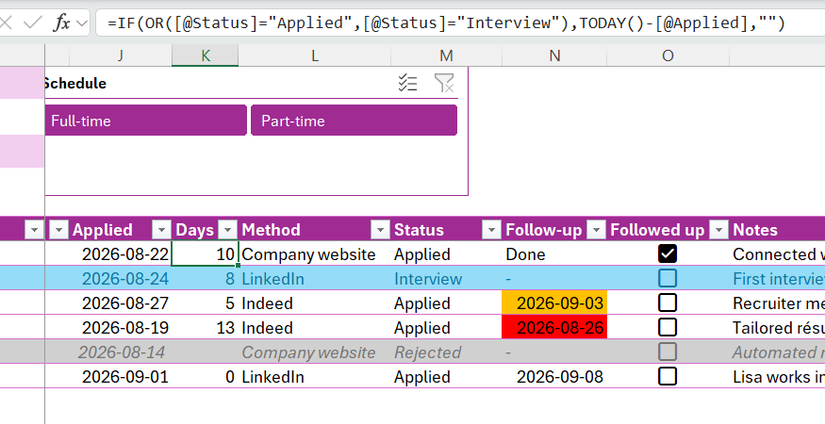Click the Insert Function fx icon
Screen dimensions: 825x424
(62, 23)
